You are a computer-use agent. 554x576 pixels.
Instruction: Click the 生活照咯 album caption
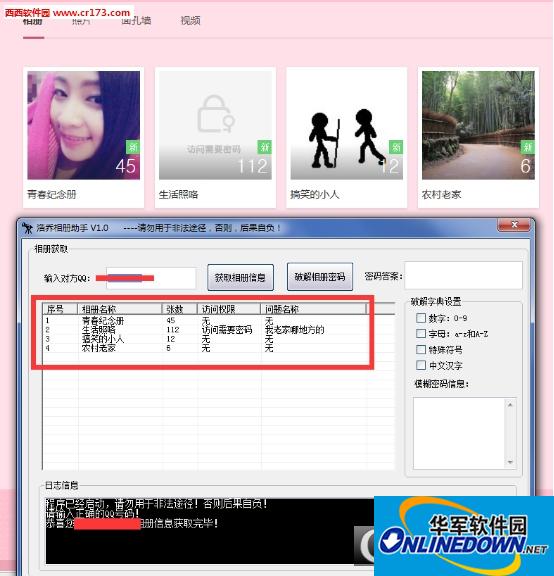[179, 194]
